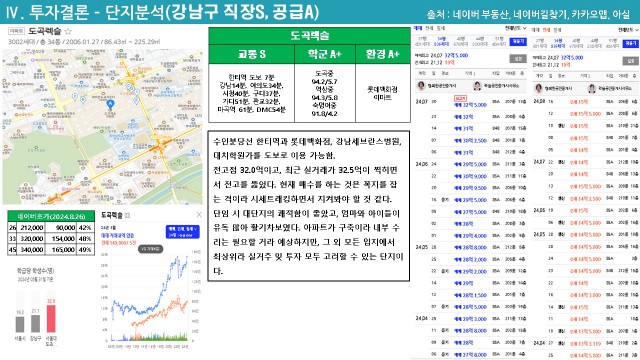Viewport: 640px width, 360px height.
Task: Click the 매매 30억 2,500 transaction row
Action: click(x=471, y=140)
